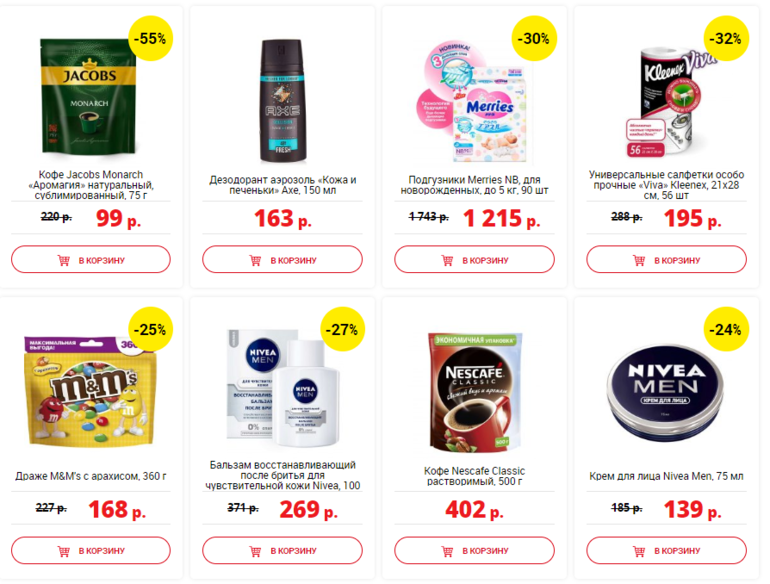The image size is (770, 584).
Task: Open Nivea aftershave balm title link
Action: [282, 475]
